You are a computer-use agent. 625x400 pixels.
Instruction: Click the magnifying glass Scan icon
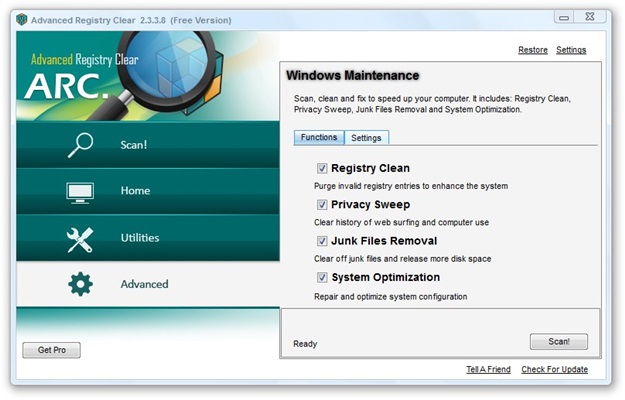point(80,145)
